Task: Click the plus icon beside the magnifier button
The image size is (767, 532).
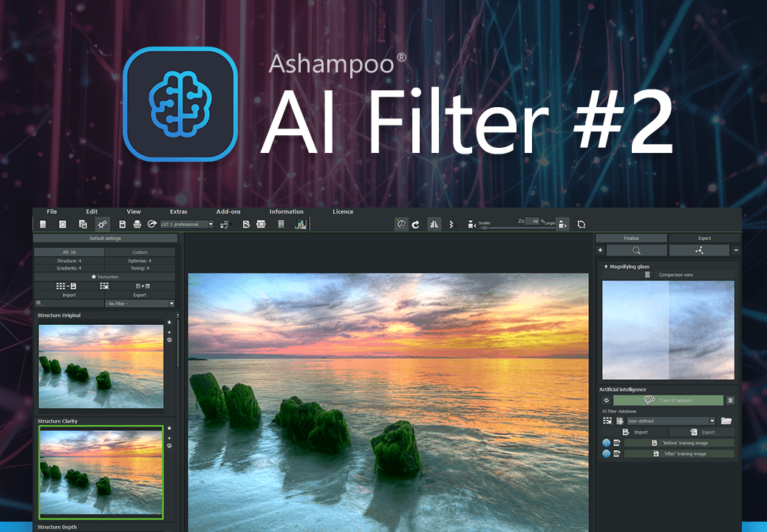Action: 600,250
